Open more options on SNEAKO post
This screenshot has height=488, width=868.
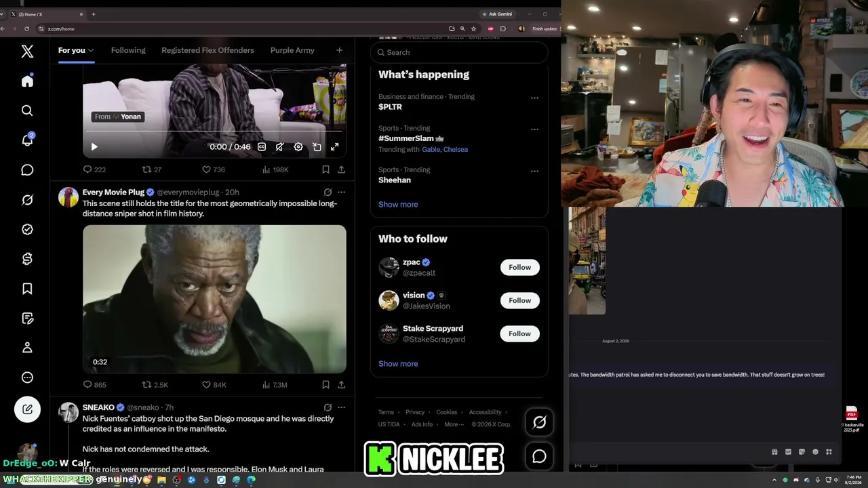[x=341, y=407]
